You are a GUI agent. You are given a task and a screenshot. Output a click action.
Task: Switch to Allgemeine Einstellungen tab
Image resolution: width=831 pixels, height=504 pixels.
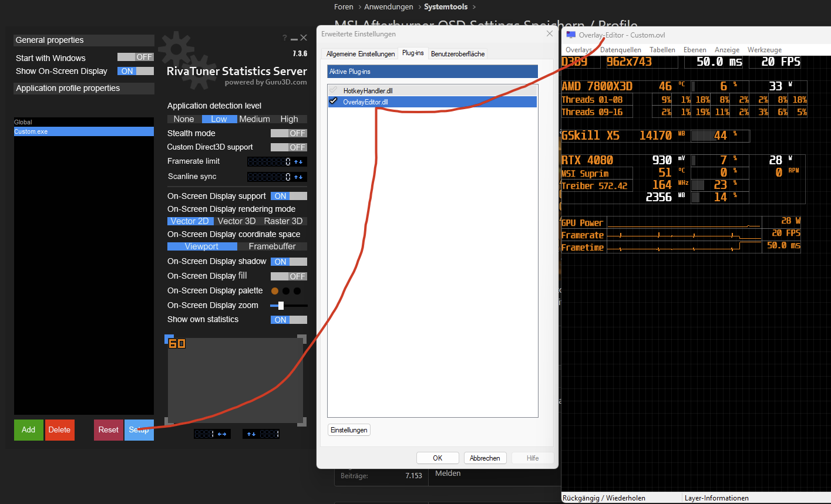[361, 54]
